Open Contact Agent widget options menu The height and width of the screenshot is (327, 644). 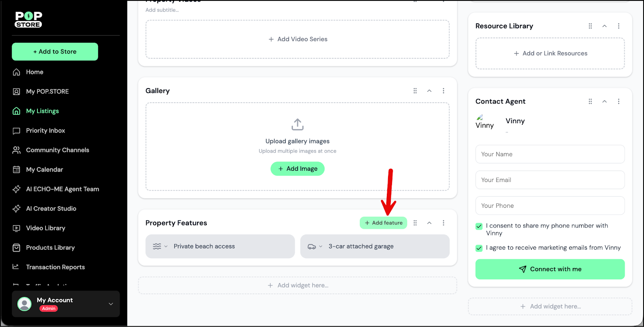pyautogui.click(x=619, y=101)
